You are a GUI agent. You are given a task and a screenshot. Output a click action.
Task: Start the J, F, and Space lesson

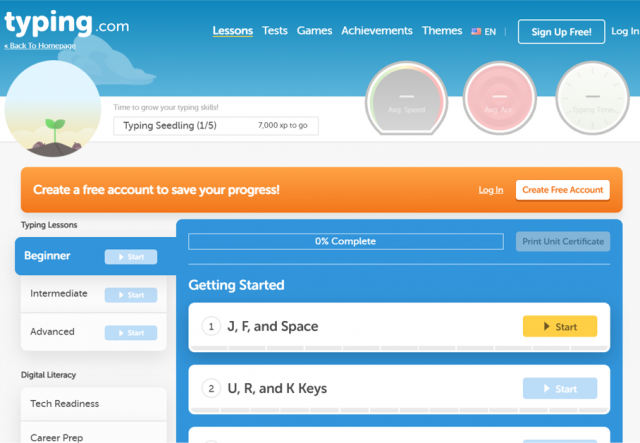click(x=559, y=327)
